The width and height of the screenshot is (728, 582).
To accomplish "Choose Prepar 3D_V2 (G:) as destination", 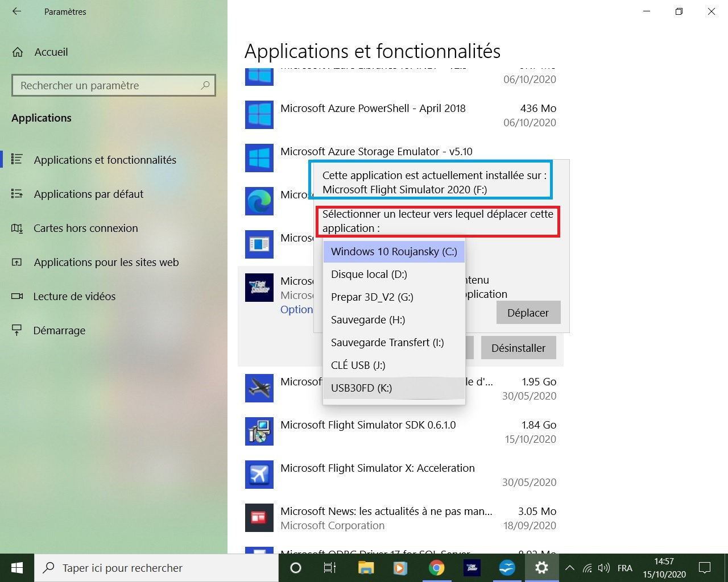I will 394,297.
